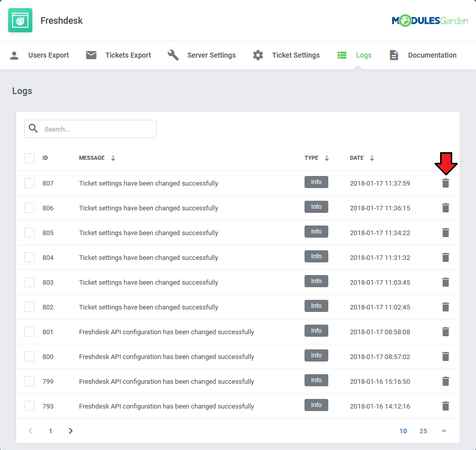Click the Freshdesk module logo icon

tap(20, 20)
